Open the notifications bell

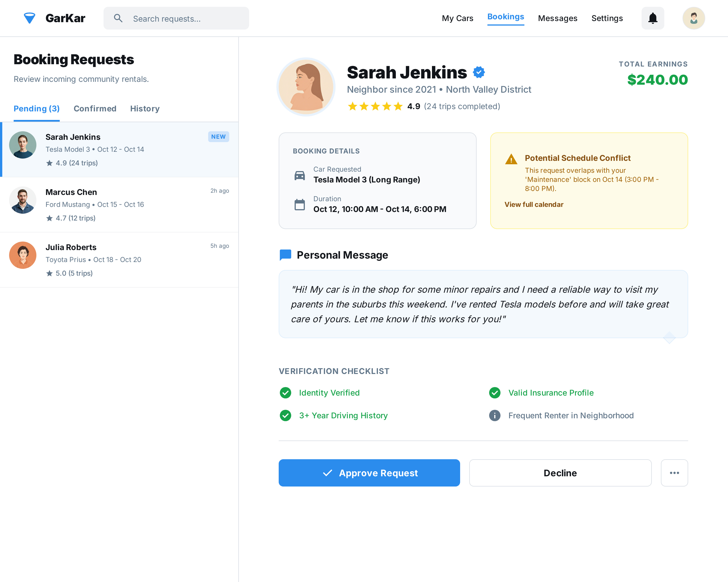click(x=652, y=18)
